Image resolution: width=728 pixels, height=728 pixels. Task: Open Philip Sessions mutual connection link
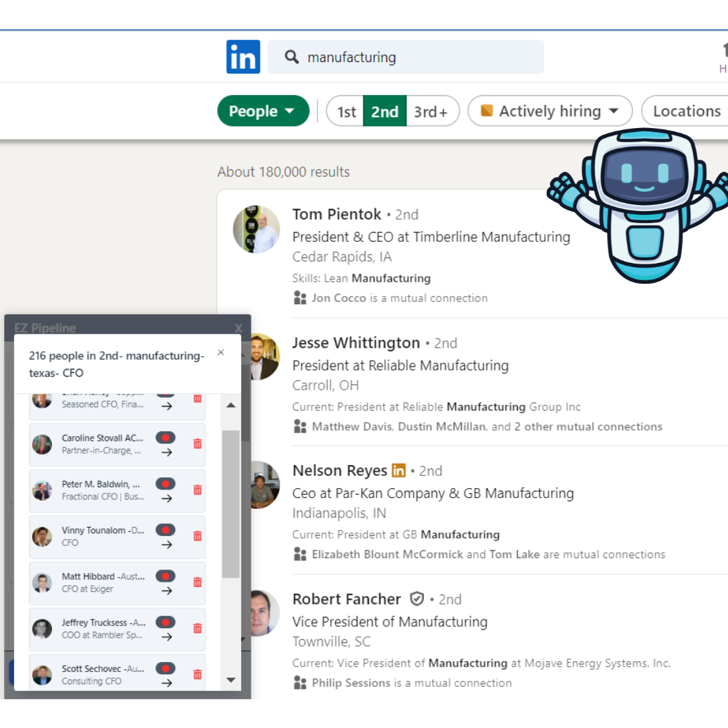tap(351, 683)
